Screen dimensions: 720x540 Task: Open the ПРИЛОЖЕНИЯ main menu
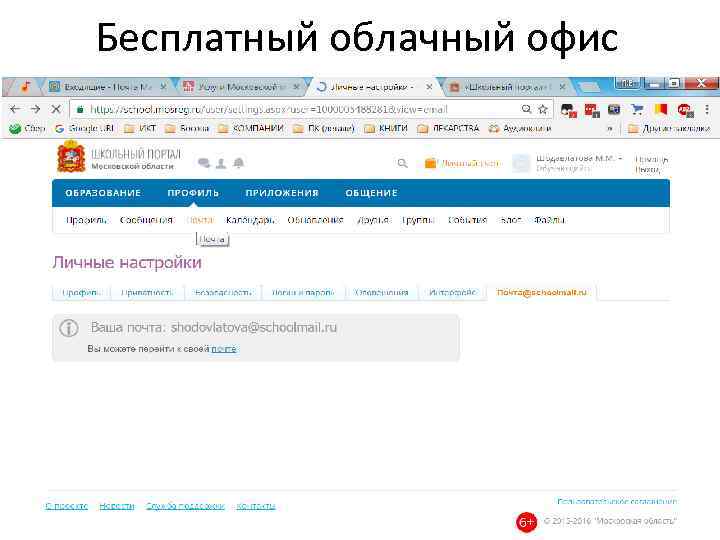(282, 193)
